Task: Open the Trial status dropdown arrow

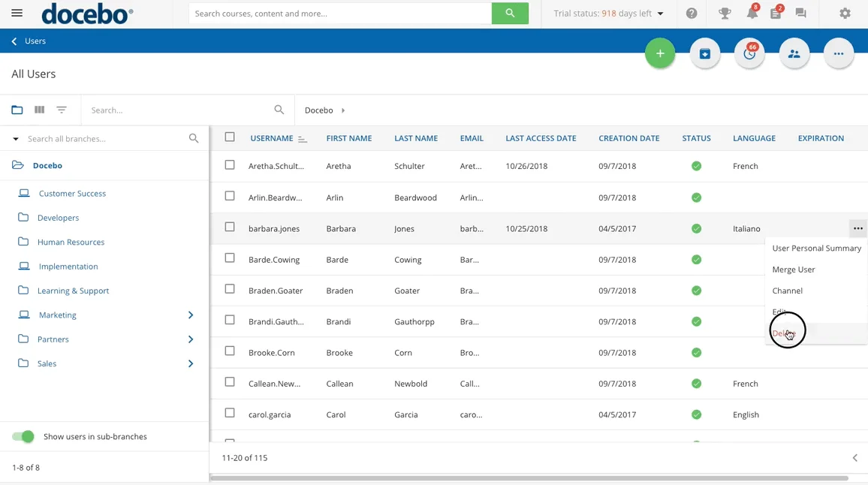Action: [661, 14]
